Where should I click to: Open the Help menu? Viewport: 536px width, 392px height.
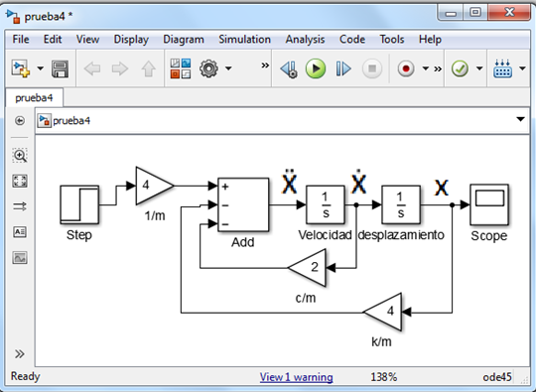pos(430,40)
